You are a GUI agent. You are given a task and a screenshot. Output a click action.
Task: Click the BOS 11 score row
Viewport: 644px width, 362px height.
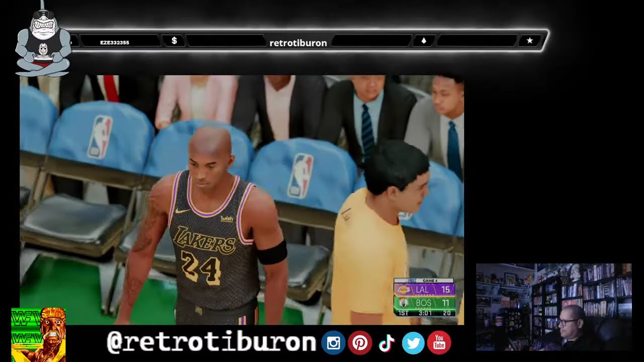[425, 303]
